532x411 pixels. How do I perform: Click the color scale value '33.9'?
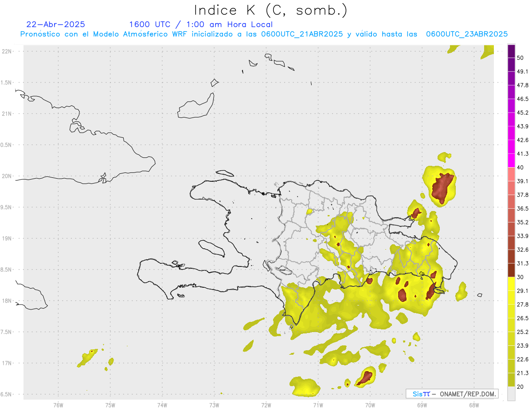point(522,236)
